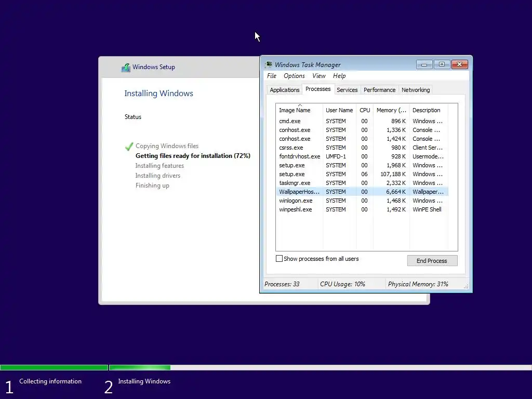Select the setup.exe process using 107,188 K
Screen dimensions: 532x399
coord(362,174)
